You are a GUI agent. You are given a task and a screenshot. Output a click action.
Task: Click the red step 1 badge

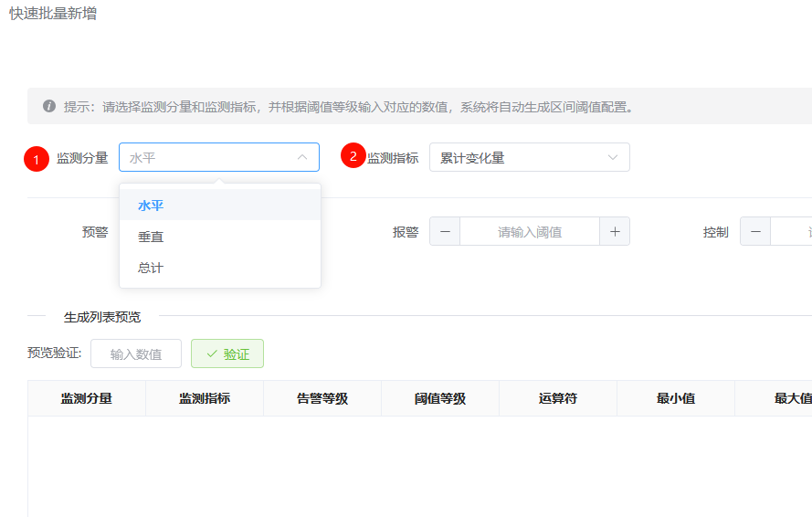pyautogui.click(x=37, y=159)
